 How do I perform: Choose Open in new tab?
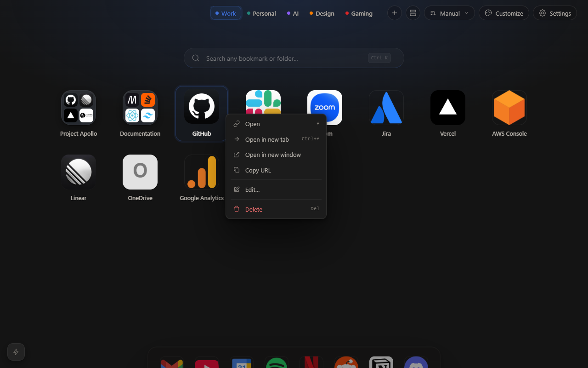point(276,139)
